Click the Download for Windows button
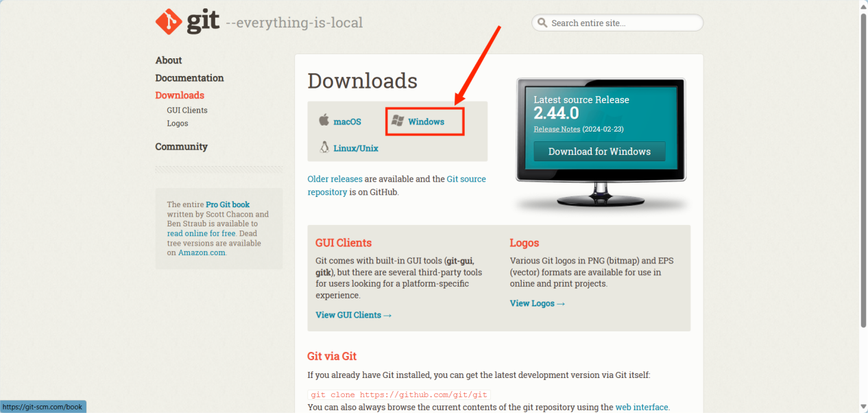The width and height of the screenshot is (868, 413). tap(599, 151)
